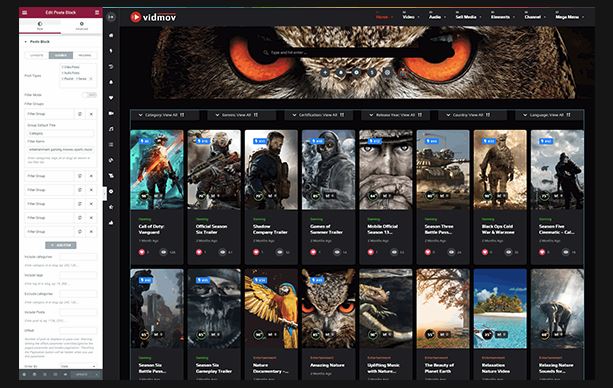Click the Add Item button
This screenshot has width=613, height=388.
point(61,245)
